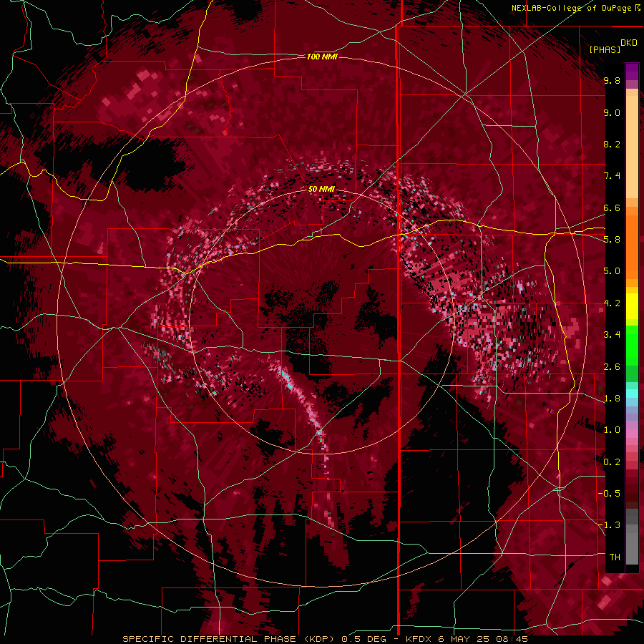The height and width of the screenshot is (644, 644).
Task: Pick the yellow segment of the color bar
Action: coord(632,306)
